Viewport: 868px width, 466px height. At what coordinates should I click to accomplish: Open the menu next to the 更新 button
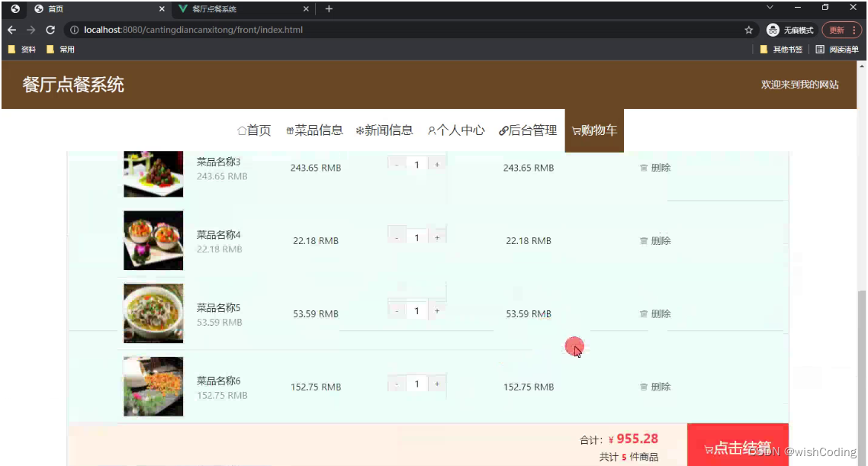[x=854, y=30]
